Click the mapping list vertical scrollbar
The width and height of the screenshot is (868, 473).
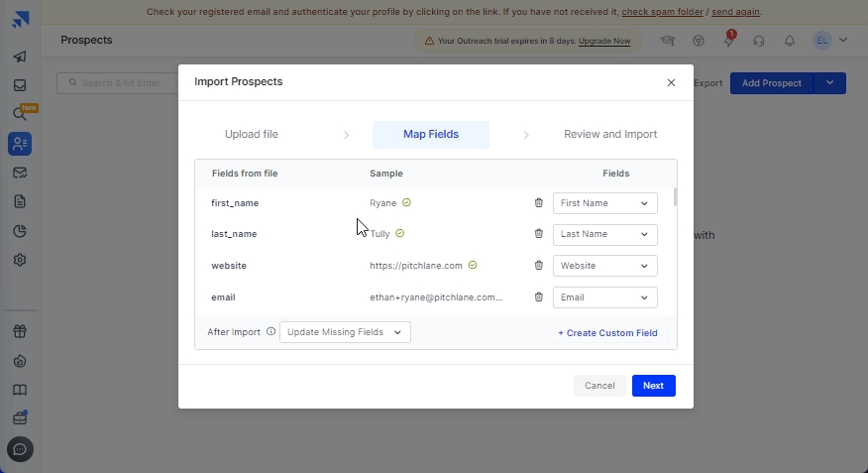click(x=676, y=196)
